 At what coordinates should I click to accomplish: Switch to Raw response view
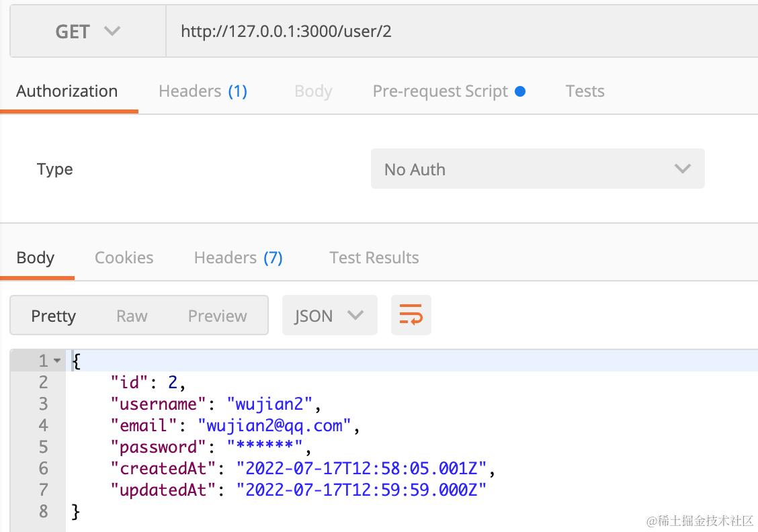(x=132, y=316)
